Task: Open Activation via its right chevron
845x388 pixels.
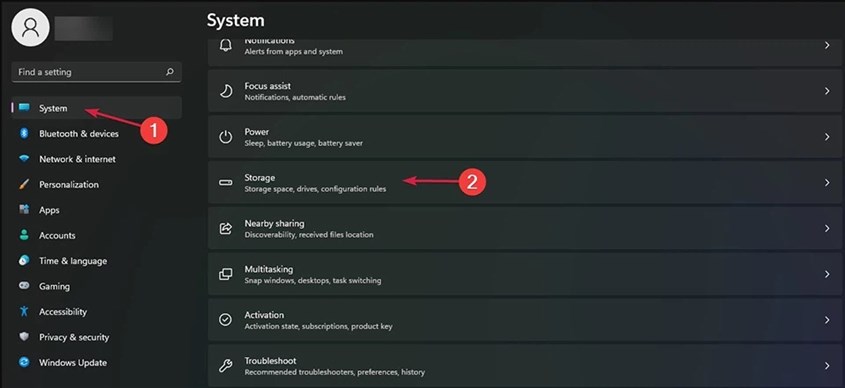Action: pyautogui.click(x=827, y=320)
